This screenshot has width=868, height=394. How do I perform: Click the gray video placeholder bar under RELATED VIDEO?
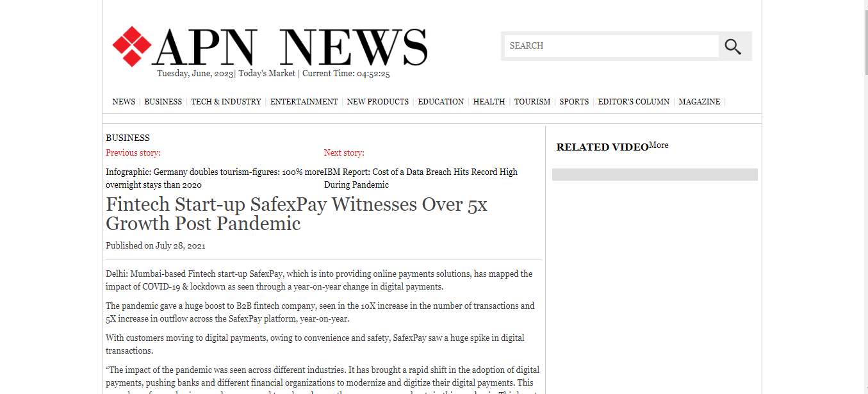(654, 174)
